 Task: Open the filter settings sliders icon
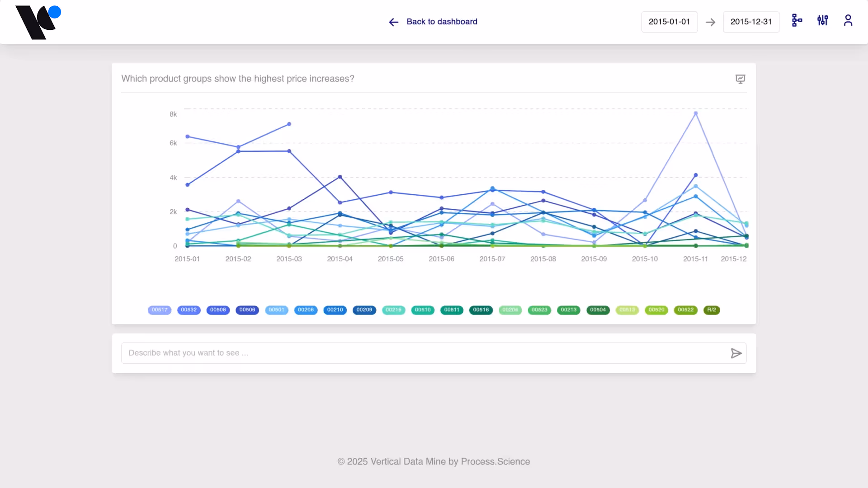823,21
